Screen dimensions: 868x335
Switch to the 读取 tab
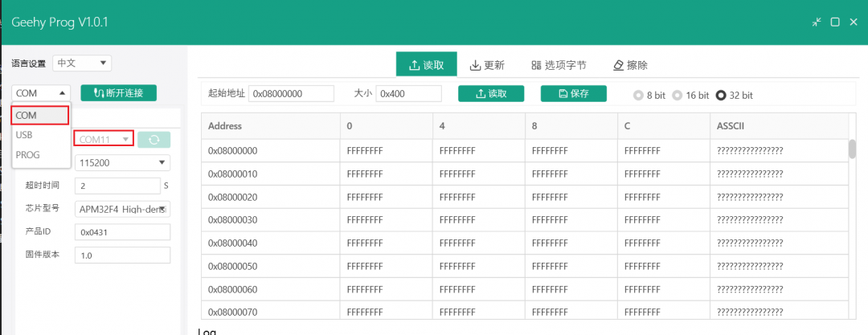point(427,65)
